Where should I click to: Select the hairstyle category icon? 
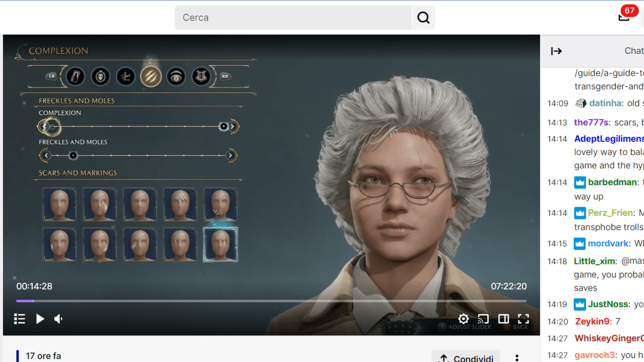coord(126,76)
